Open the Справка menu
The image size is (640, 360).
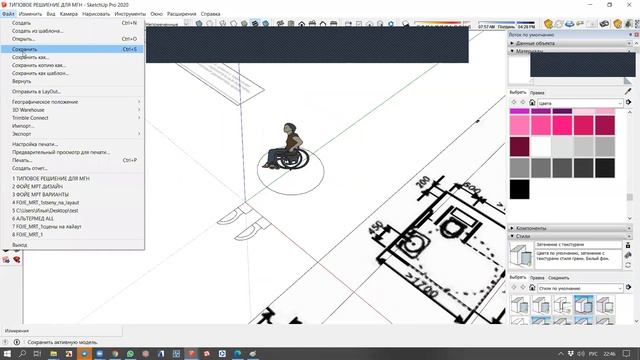[x=211, y=14]
